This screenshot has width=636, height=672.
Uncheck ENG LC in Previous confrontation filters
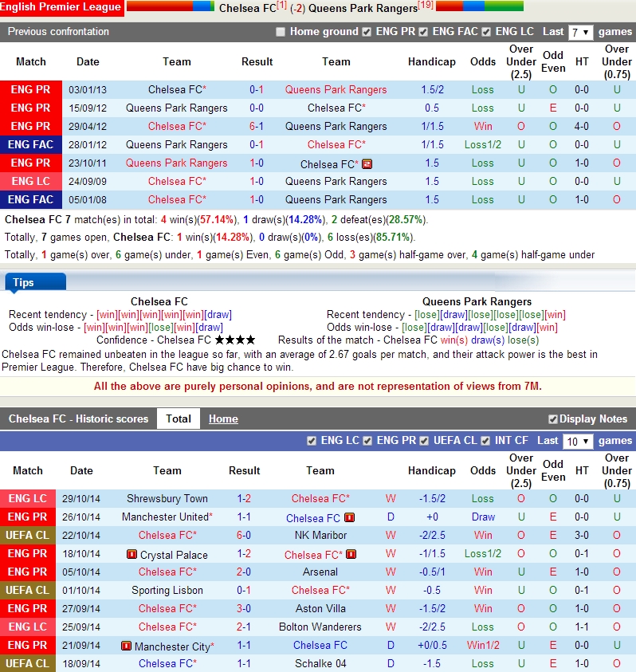(486, 32)
